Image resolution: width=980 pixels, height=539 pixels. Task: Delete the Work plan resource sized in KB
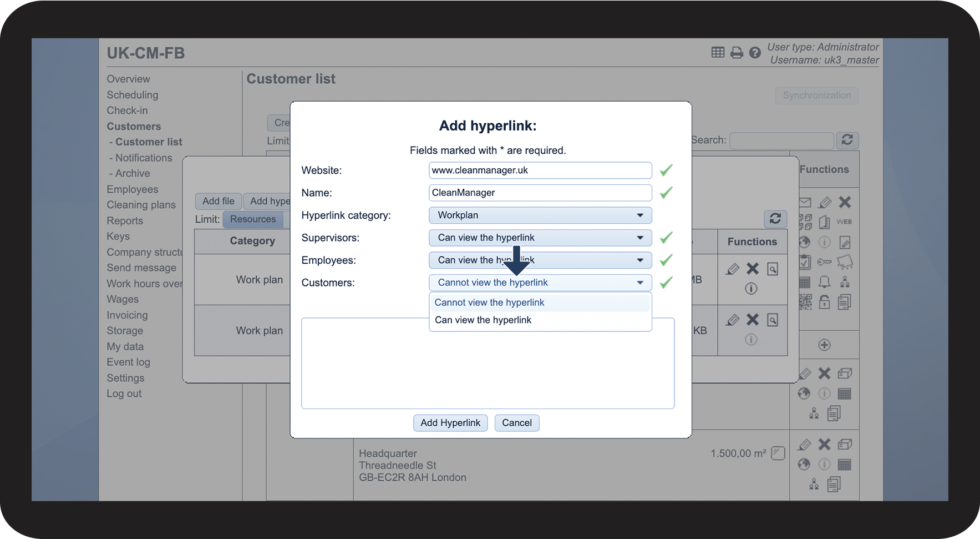pos(752,319)
